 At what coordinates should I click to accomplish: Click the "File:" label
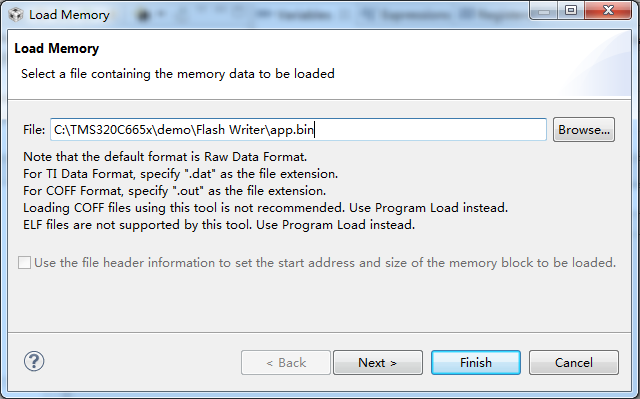pyautogui.click(x=34, y=130)
